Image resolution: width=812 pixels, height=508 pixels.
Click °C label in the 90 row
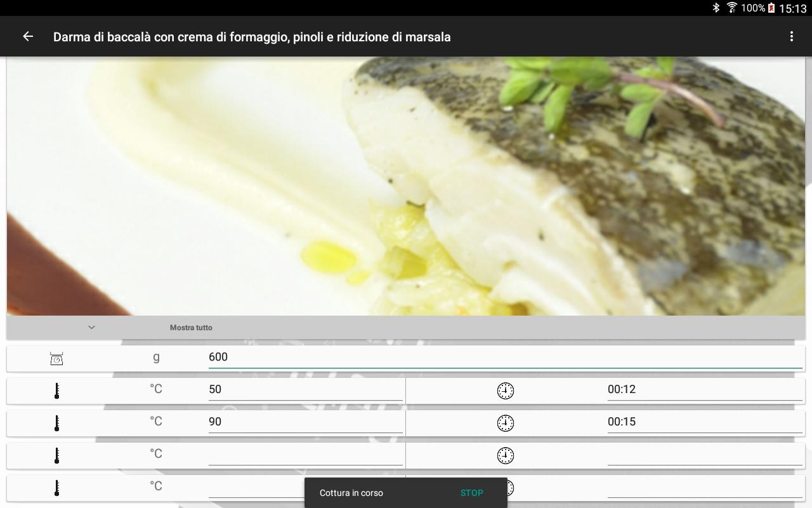pos(156,421)
